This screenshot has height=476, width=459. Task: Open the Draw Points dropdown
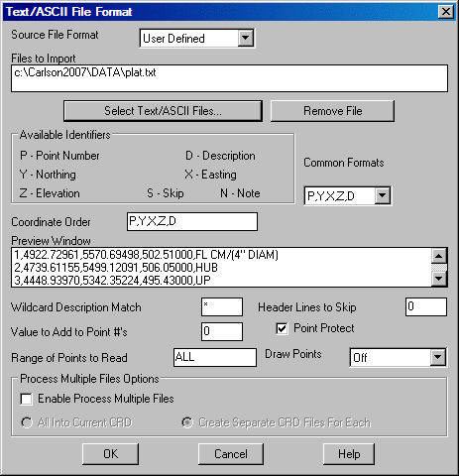(438, 357)
